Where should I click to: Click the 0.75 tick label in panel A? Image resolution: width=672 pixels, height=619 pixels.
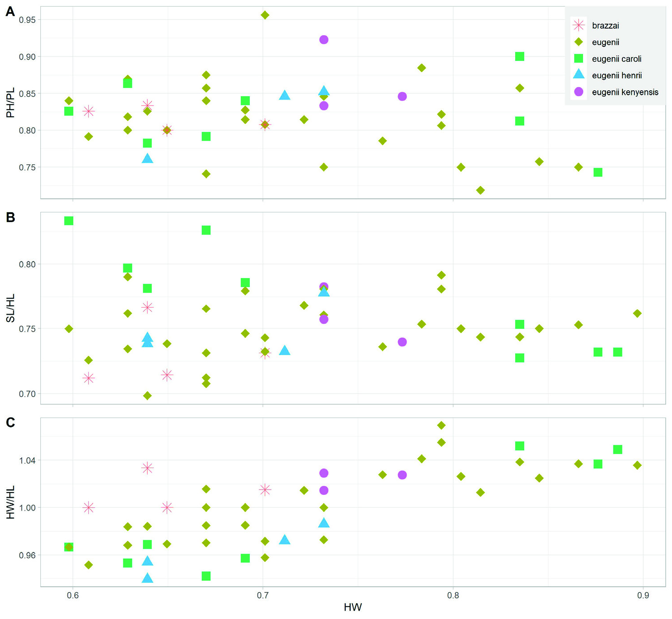(27, 168)
